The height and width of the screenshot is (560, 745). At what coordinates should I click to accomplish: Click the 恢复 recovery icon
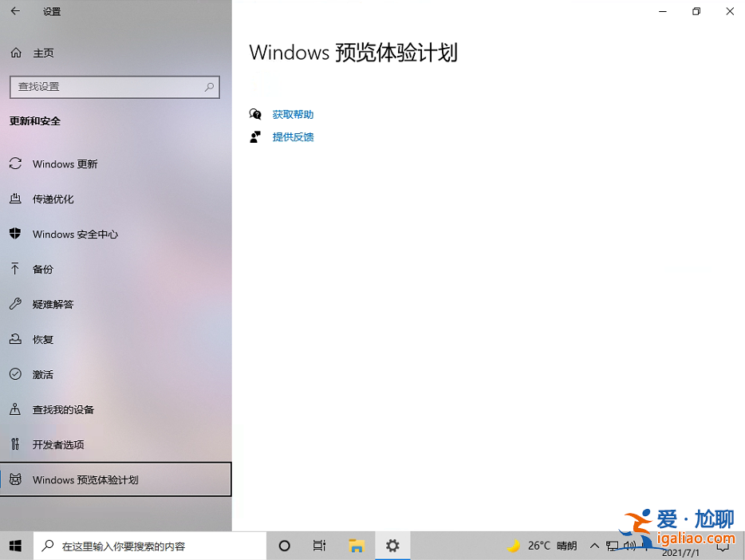point(15,339)
